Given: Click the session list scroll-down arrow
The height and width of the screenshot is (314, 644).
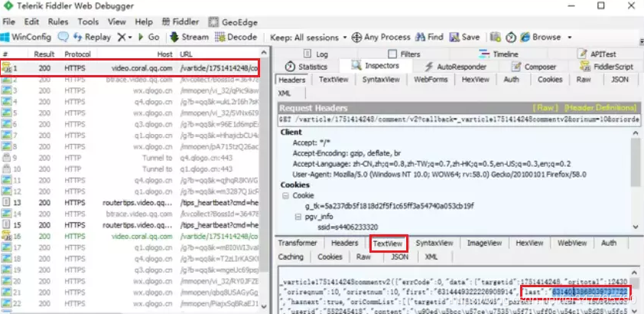Looking at the screenshot, I should pyautogui.click(x=264, y=306).
